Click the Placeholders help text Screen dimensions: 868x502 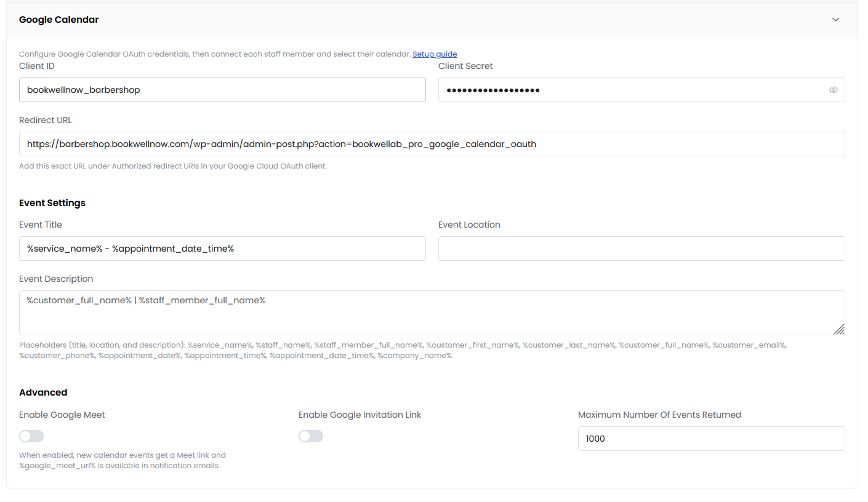403,350
